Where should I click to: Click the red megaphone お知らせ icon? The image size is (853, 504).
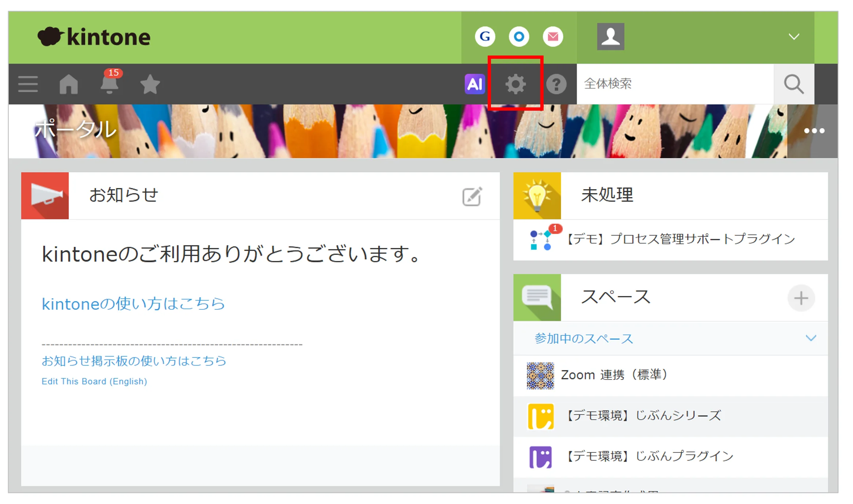tap(45, 196)
